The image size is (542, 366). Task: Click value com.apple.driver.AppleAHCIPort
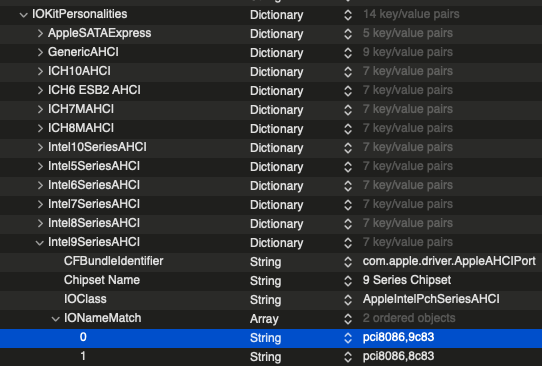point(449,261)
